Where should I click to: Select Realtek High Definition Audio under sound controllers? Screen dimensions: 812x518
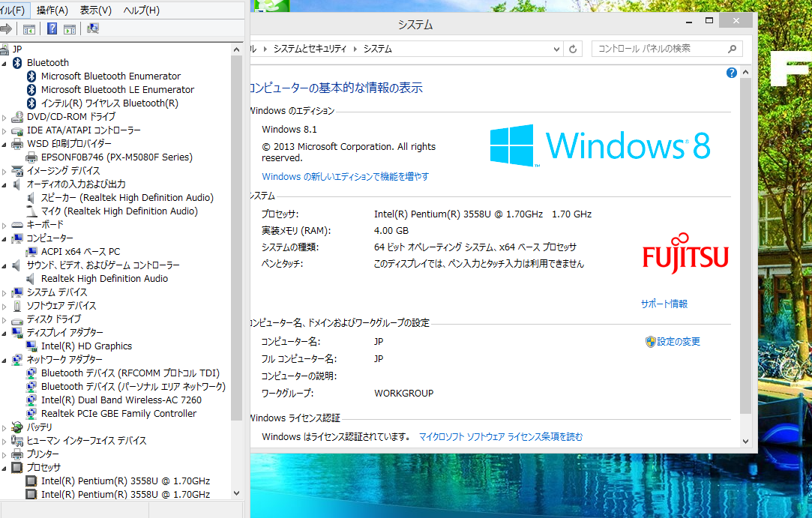(104, 279)
